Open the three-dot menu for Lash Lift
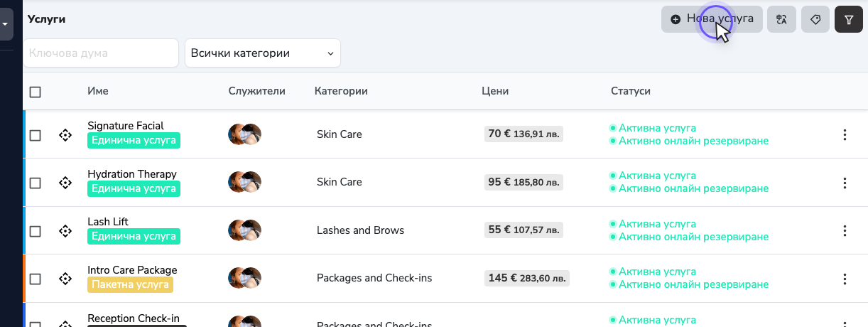Screen dimensions: 868x327 (845, 230)
